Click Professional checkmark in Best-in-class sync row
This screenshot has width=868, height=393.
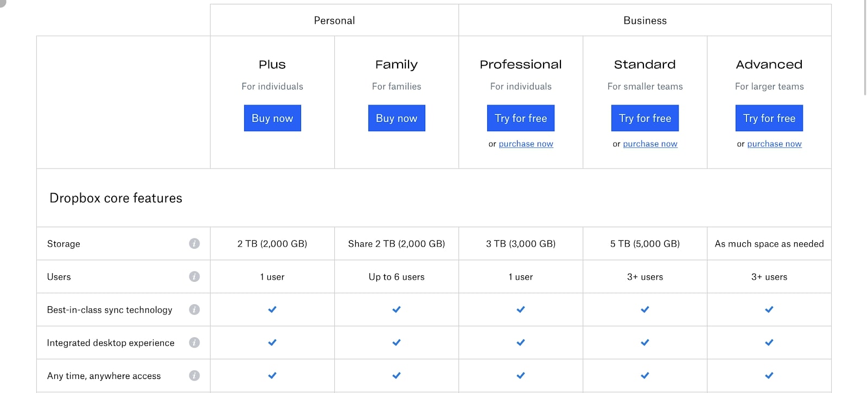pyautogui.click(x=521, y=310)
